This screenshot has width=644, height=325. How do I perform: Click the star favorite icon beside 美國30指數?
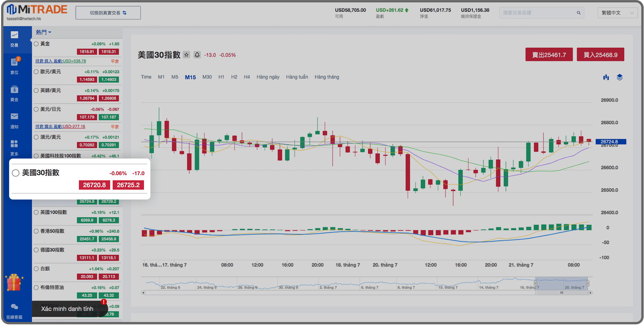[x=187, y=55]
